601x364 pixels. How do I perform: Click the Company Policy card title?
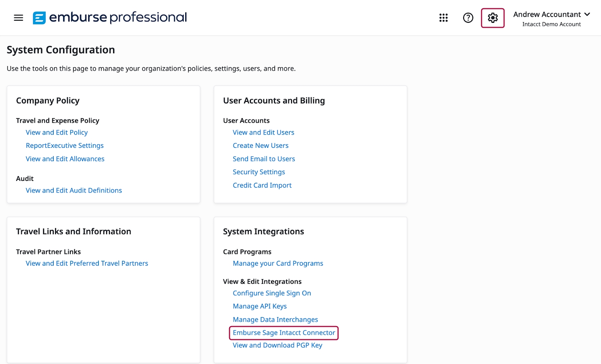(48, 101)
